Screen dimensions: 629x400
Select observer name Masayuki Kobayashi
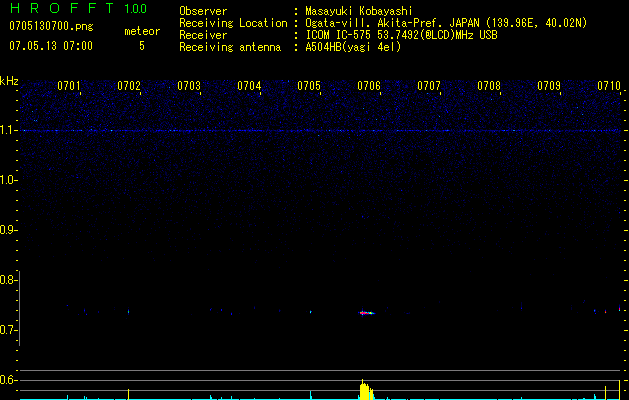[x=359, y=11]
